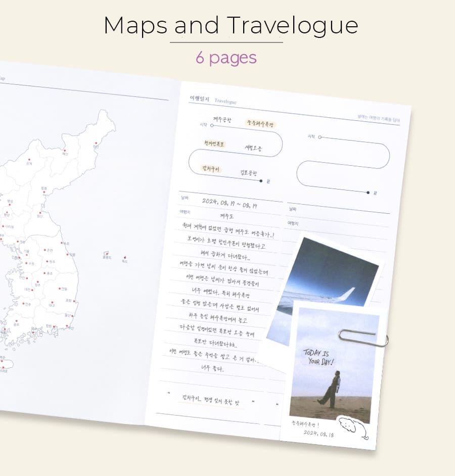Click the quote "갈치구이.. 평생 잊지 못할 맛"
The image size is (455, 476).
(210, 400)
